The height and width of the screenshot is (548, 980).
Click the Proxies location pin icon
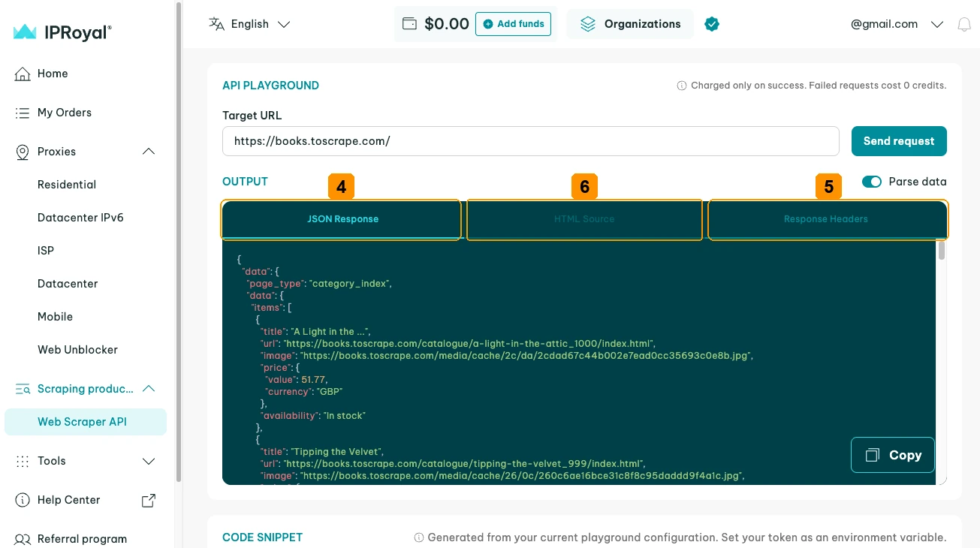pos(23,152)
